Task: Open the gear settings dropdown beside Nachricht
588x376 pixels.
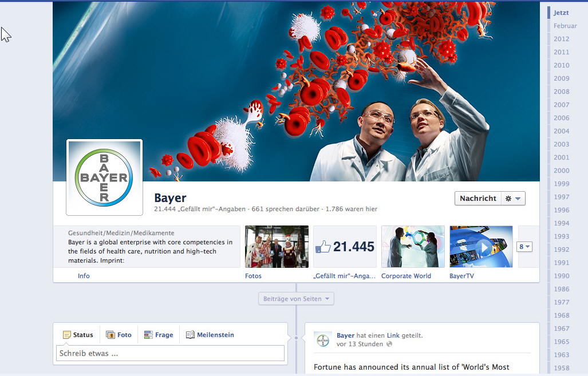Action: (513, 199)
